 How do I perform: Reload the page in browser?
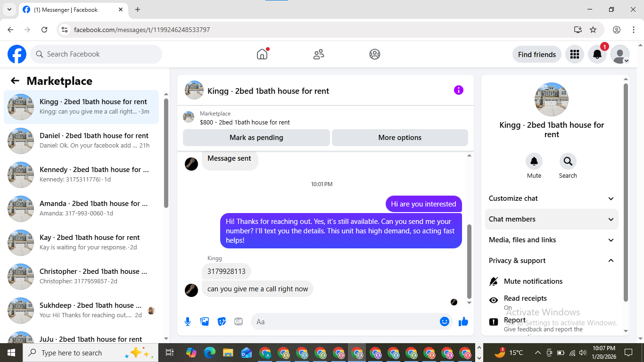[44, 30]
